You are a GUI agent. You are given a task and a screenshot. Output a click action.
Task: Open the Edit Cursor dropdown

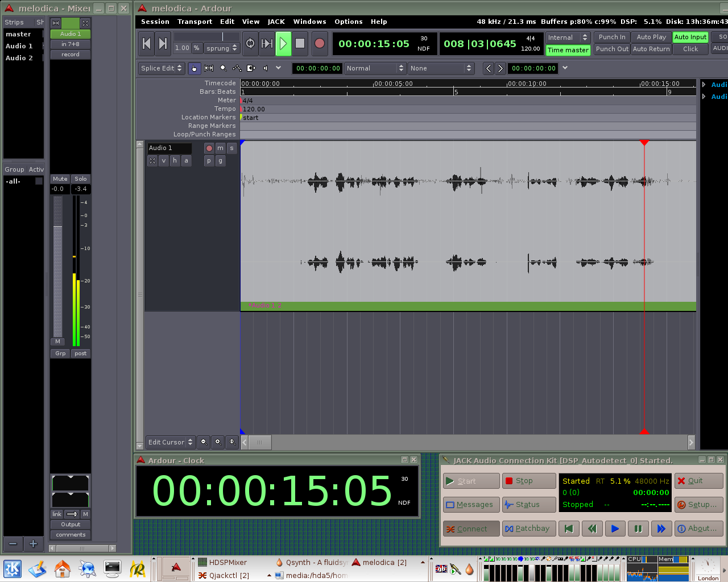[171, 442]
